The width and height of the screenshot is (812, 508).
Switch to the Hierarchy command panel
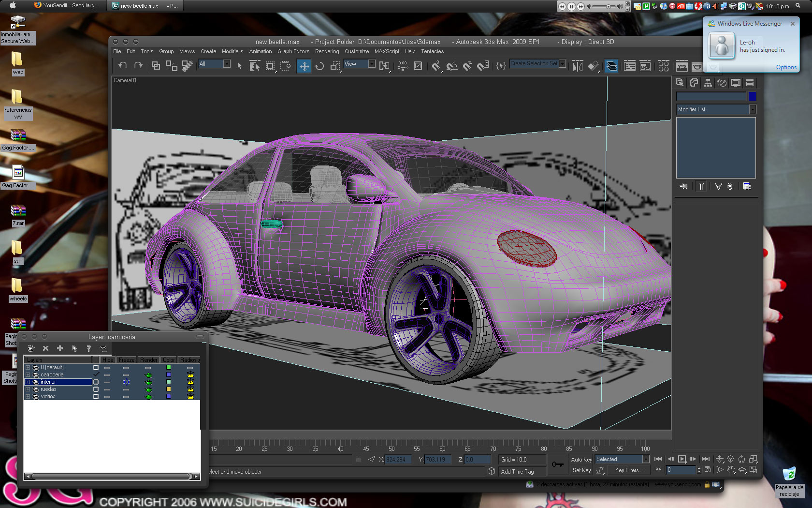tap(708, 83)
